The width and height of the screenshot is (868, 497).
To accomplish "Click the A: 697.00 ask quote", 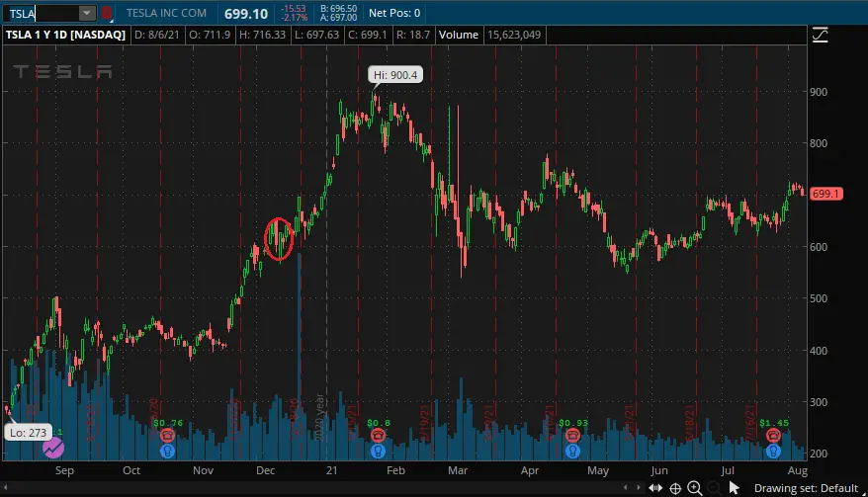I will coord(339,18).
